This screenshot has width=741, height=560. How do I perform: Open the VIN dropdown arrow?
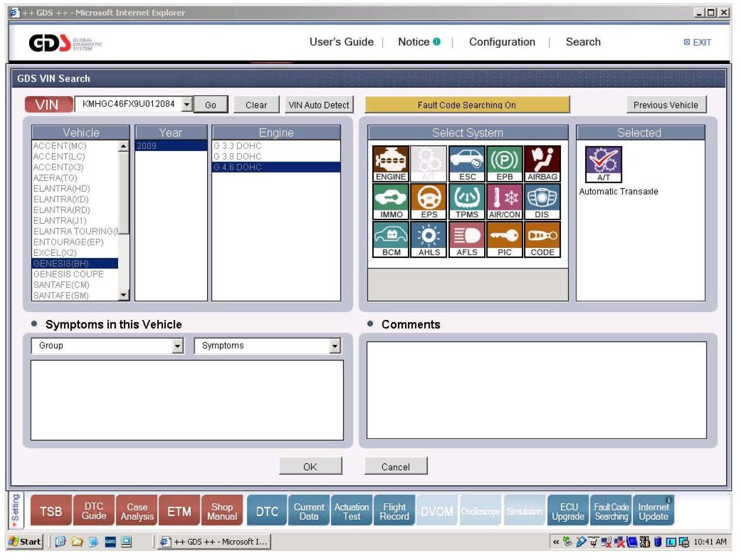(186, 104)
